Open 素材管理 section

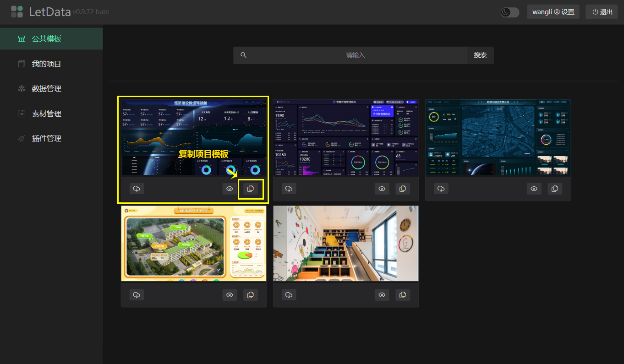coord(46,114)
